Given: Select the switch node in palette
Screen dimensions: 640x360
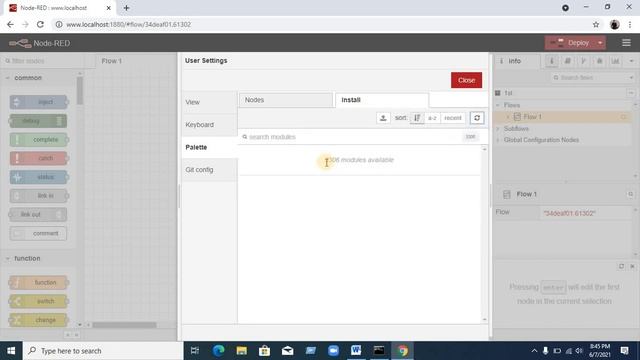Looking at the screenshot, I should point(38,301).
